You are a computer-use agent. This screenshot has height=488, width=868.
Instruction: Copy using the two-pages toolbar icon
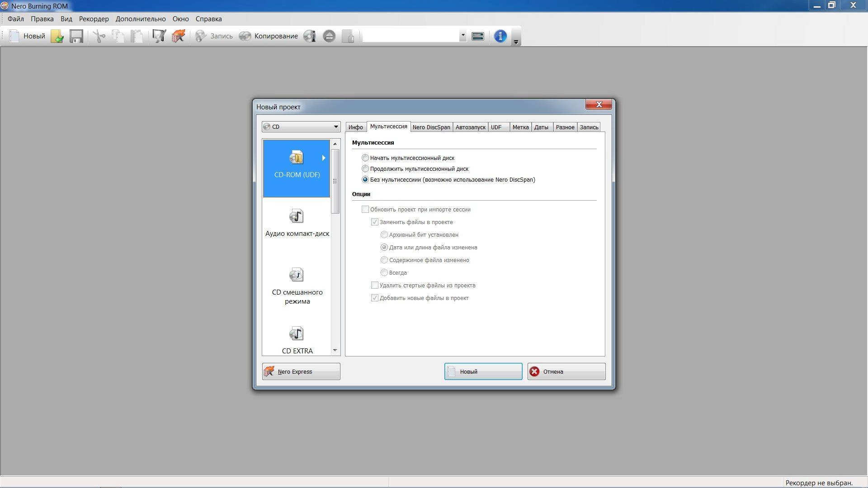[118, 36]
